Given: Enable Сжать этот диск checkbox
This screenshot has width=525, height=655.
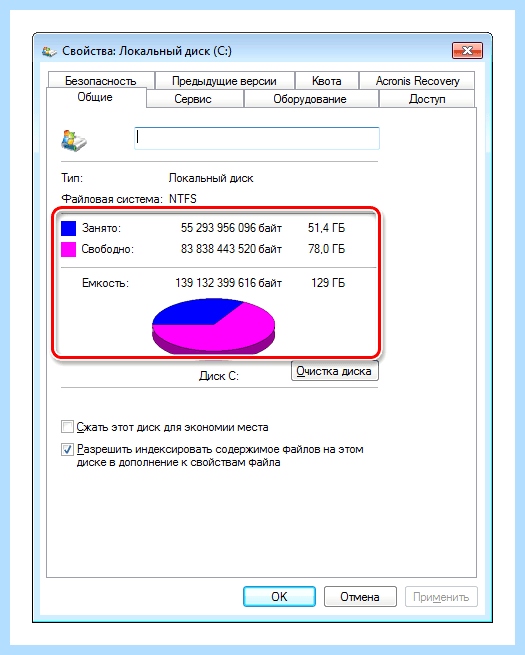Looking at the screenshot, I should tap(67, 427).
